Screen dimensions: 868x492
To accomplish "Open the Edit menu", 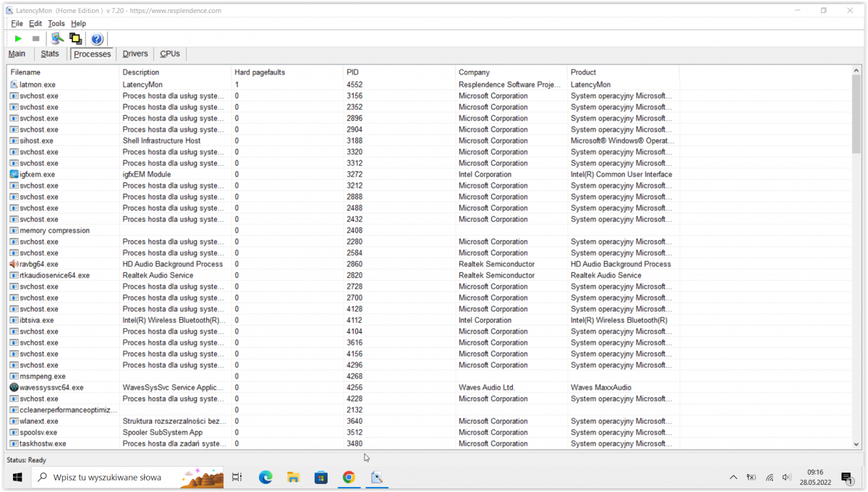I will [x=35, y=24].
